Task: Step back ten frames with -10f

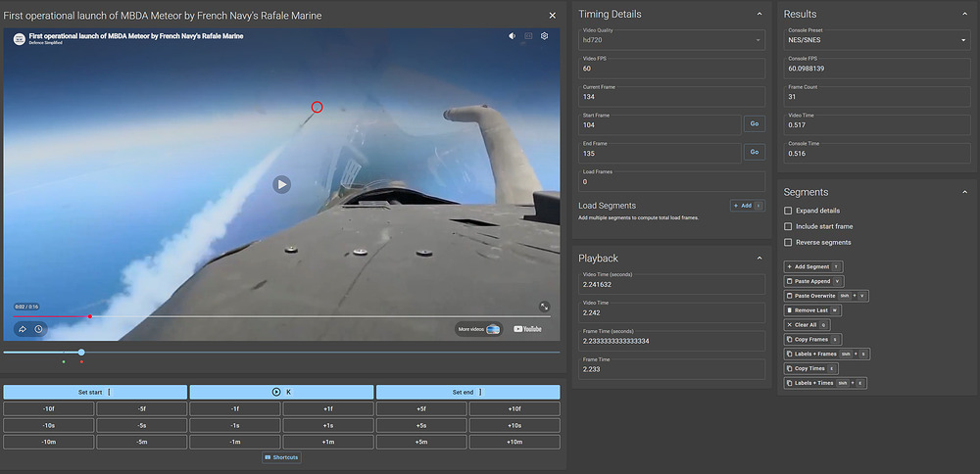Action: coord(49,409)
